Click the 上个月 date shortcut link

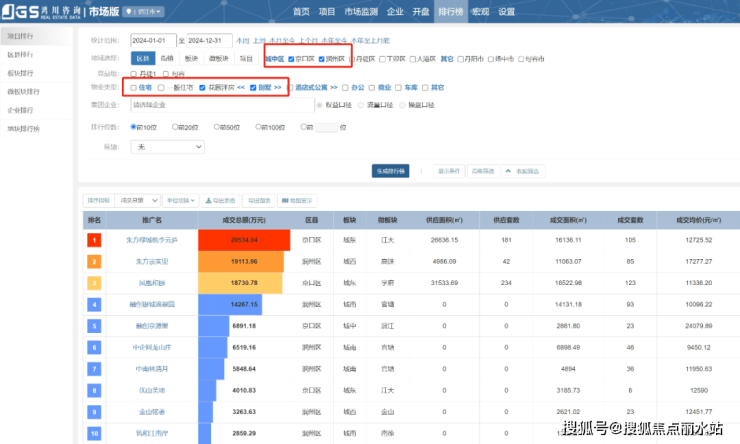coord(308,41)
